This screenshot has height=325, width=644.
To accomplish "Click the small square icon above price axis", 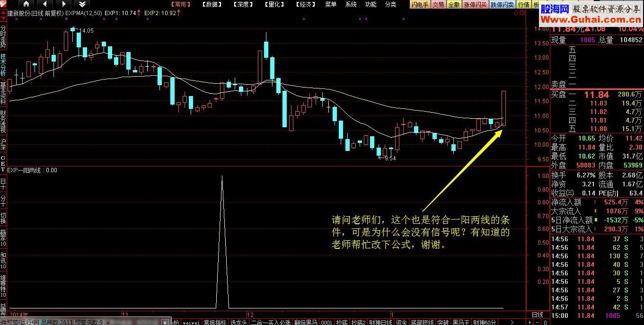I will tap(522, 13).
